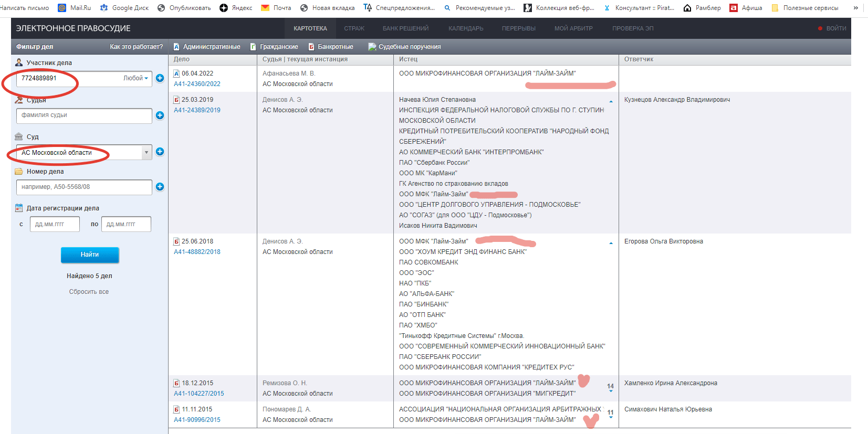Open Рекомендуемые уз... bookmark
Image resolution: width=868 pixels, height=434 pixels.
(x=479, y=8)
